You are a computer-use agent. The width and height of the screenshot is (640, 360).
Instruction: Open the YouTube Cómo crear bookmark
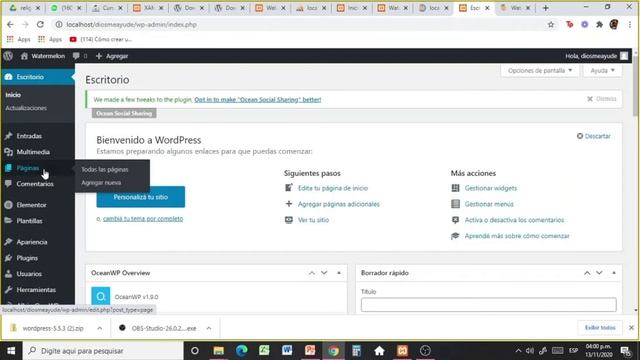tap(101, 39)
